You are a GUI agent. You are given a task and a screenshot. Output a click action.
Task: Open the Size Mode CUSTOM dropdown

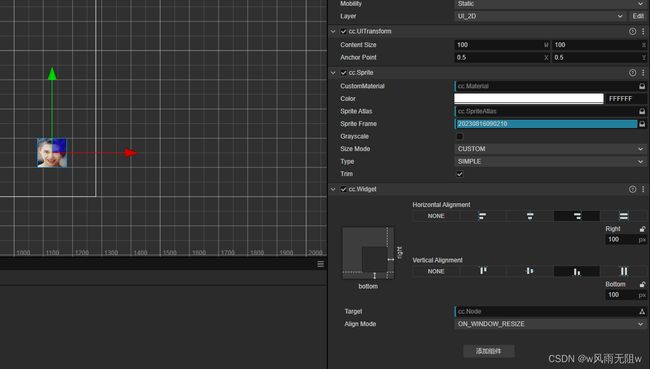point(550,149)
